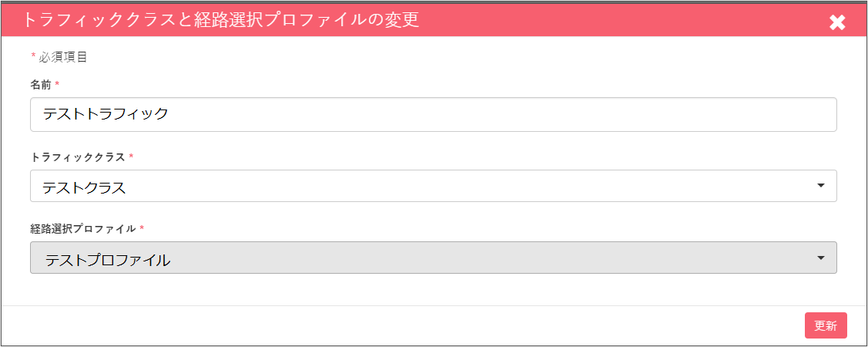Open the 経路選択プロファイル dropdown
The width and height of the screenshot is (868, 347).
point(434,258)
